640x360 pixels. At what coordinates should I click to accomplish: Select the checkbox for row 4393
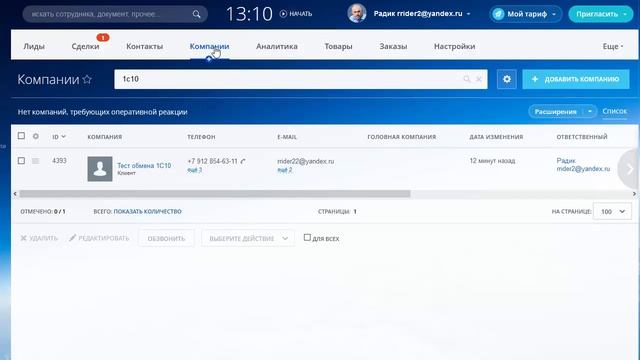tap(21, 161)
